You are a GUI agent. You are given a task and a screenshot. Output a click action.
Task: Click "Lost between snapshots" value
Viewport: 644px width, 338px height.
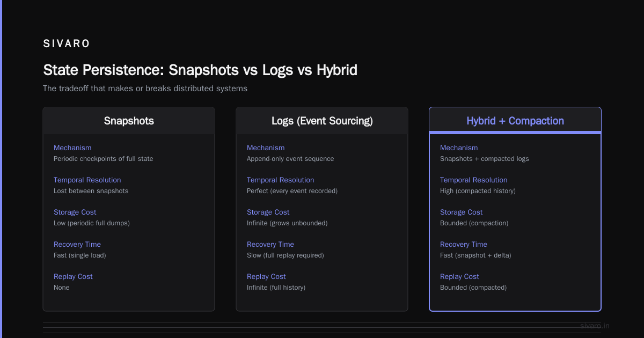[91, 191]
